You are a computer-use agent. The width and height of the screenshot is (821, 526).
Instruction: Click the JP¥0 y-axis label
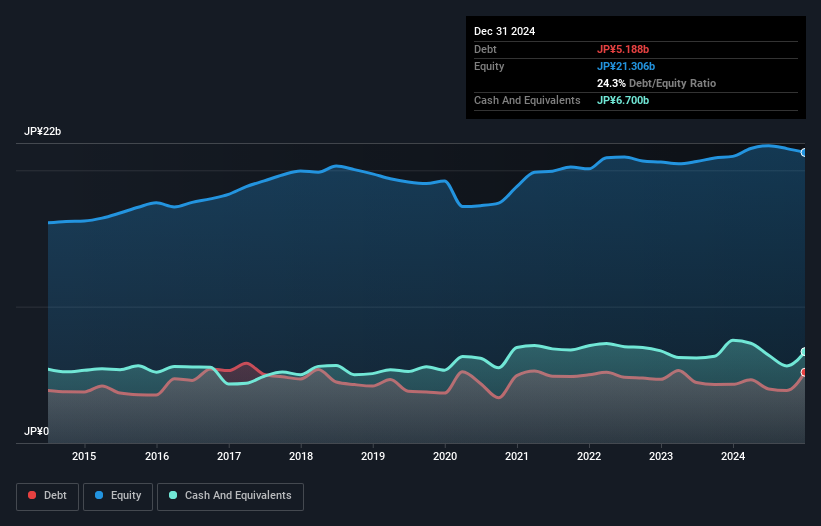click(x=36, y=431)
